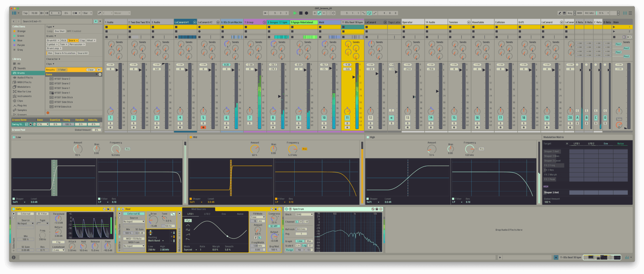Collapse the Drums filter group
644x274 pixels.
click(51, 36)
